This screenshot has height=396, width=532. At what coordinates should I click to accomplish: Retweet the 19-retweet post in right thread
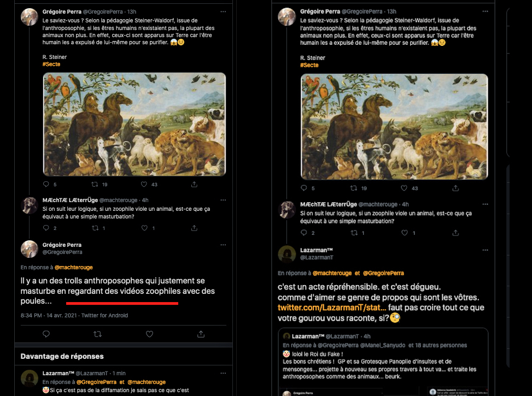(x=355, y=188)
